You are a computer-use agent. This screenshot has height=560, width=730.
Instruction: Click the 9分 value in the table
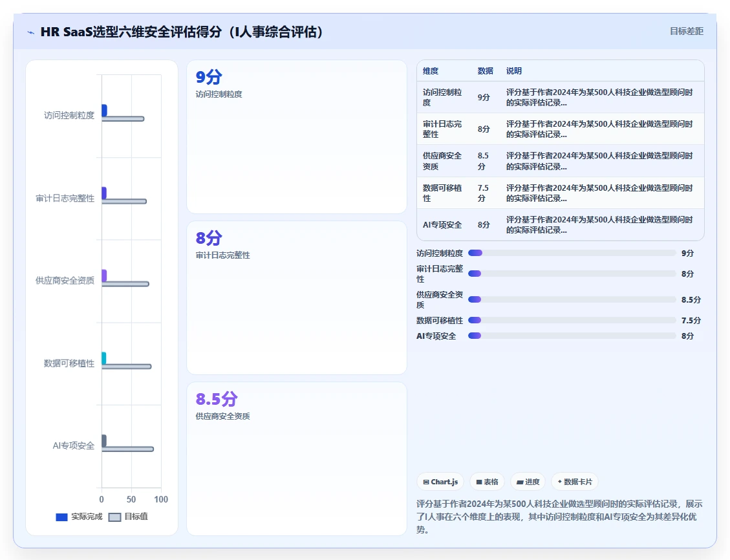coord(484,97)
